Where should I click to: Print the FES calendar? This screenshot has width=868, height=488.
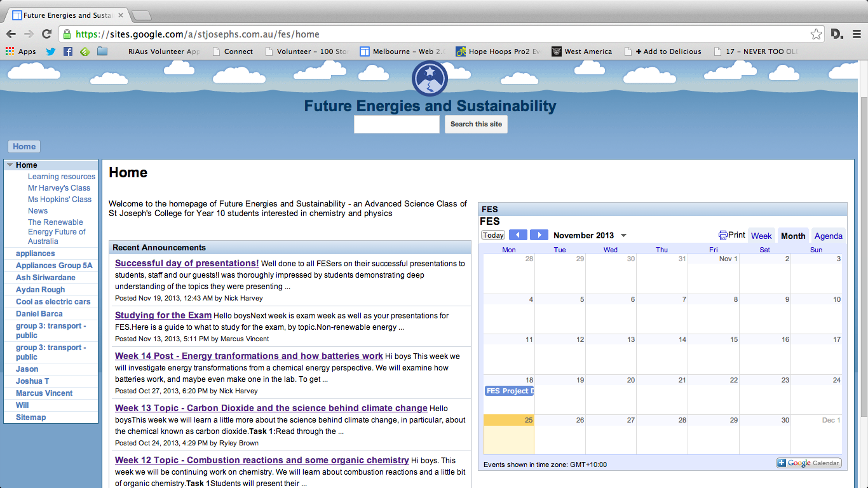point(732,235)
